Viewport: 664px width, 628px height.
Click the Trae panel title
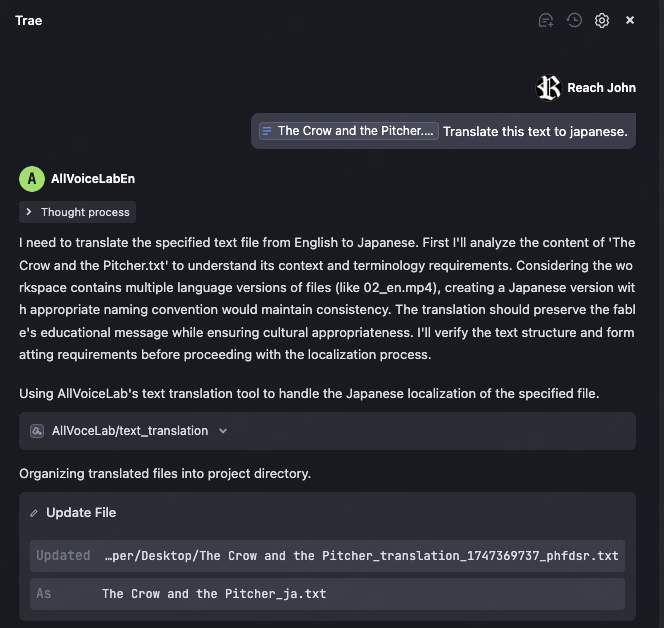coord(29,20)
